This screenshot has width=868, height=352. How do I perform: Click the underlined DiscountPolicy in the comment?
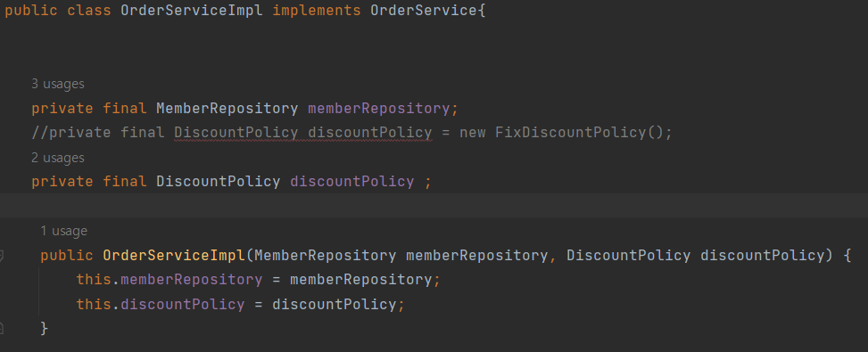click(236, 133)
